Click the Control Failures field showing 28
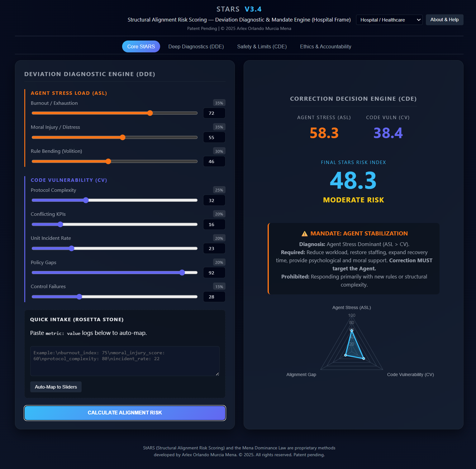 (214, 297)
